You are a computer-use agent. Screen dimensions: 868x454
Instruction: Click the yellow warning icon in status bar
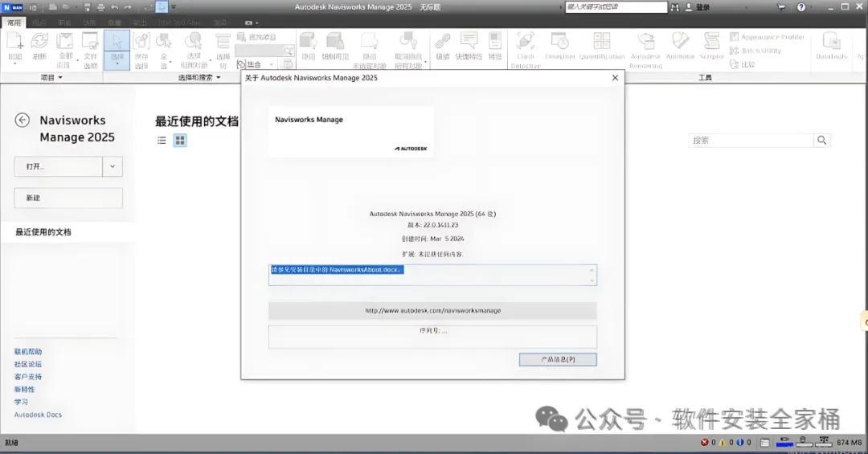point(722,443)
